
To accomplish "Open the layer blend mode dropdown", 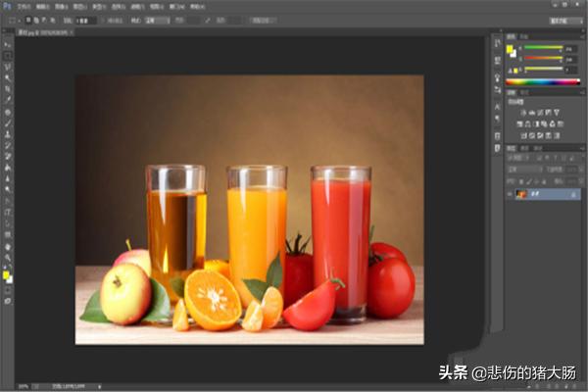I will pyautogui.click(x=524, y=170).
